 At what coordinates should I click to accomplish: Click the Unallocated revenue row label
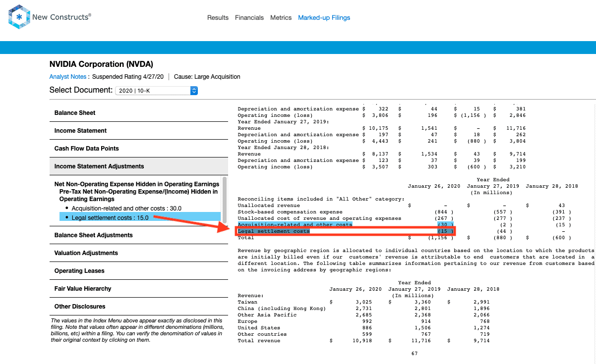(269, 206)
